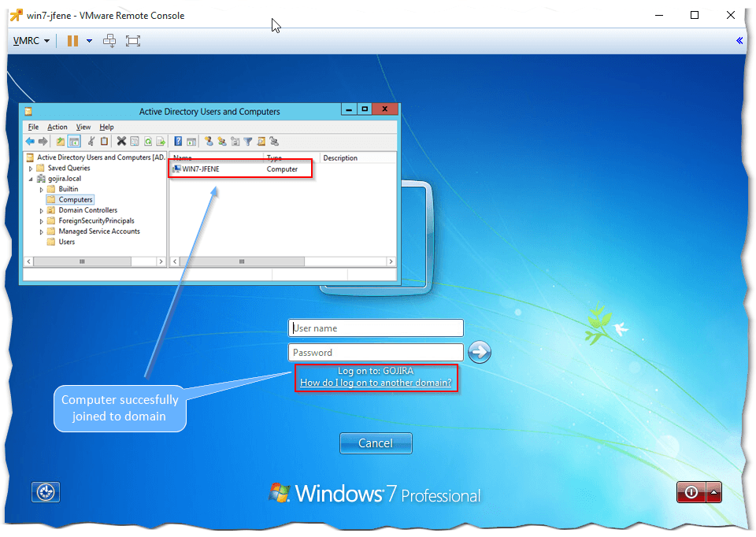This screenshot has width=756, height=537.
Task: Click the Create new group icon
Action: pos(222,141)
